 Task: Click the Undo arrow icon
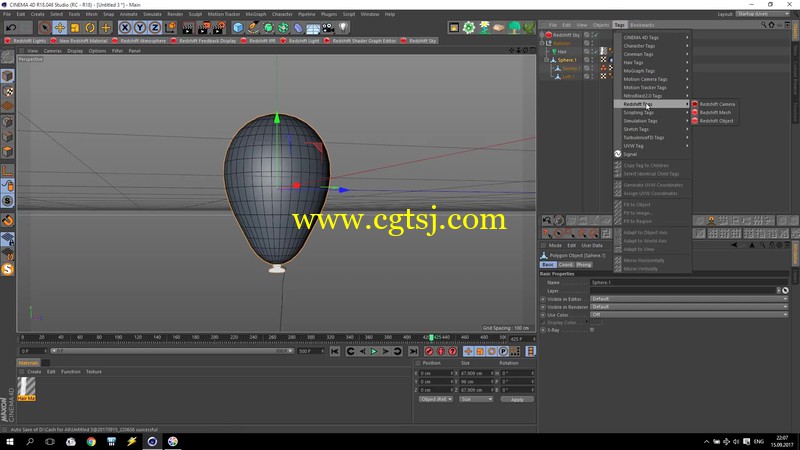coord(11,28)
